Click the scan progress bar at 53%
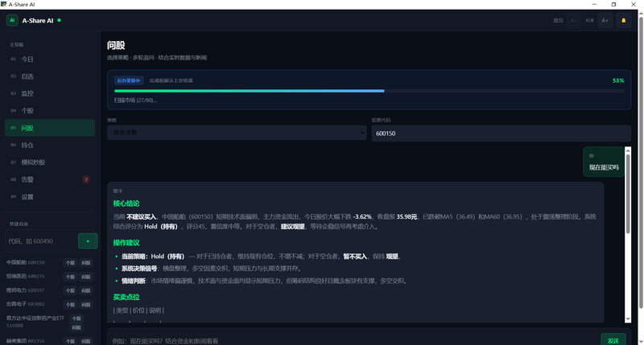 (369, 91)
